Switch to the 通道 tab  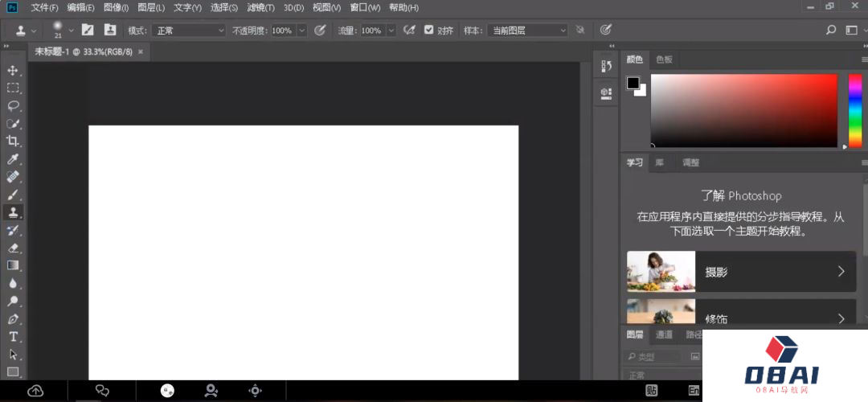tap(664, 334)
